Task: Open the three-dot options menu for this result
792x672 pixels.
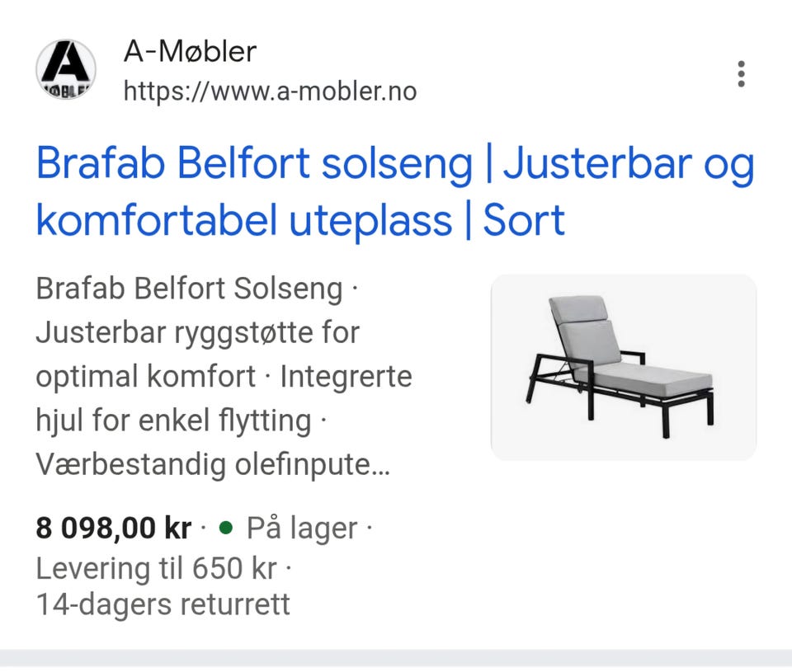Action: tap(741, 73)
